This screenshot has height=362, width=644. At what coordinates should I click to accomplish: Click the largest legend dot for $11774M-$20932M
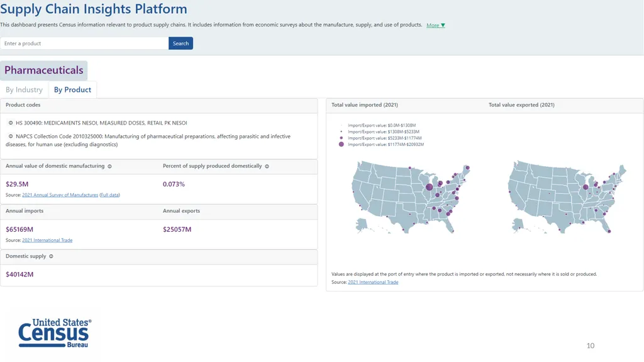(341, 144)
